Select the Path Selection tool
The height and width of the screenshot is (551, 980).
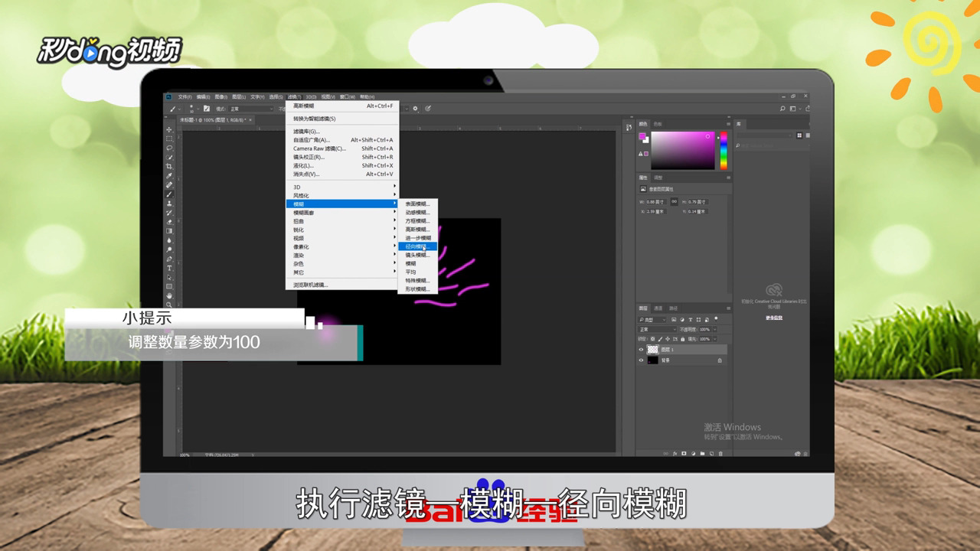169,277
